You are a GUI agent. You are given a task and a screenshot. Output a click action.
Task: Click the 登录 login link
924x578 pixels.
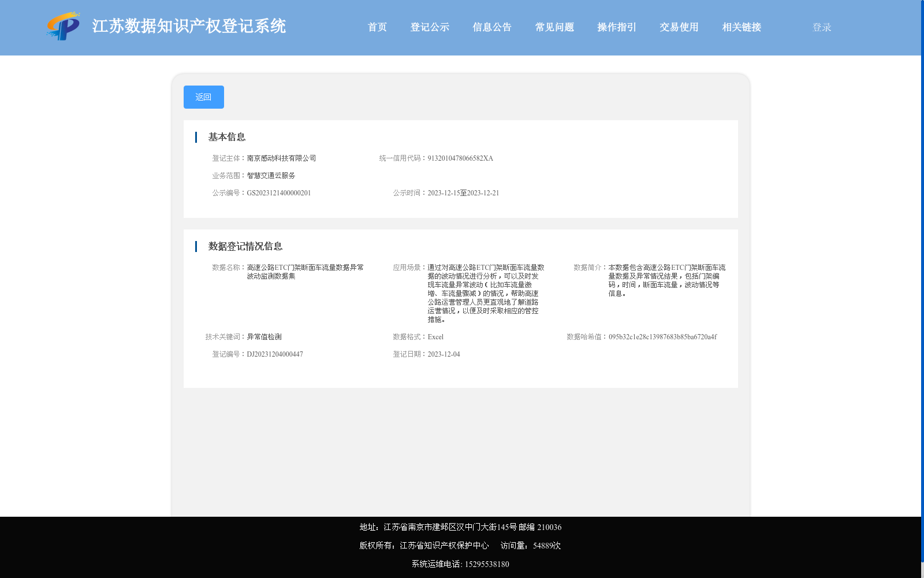(x=822, y=27)
